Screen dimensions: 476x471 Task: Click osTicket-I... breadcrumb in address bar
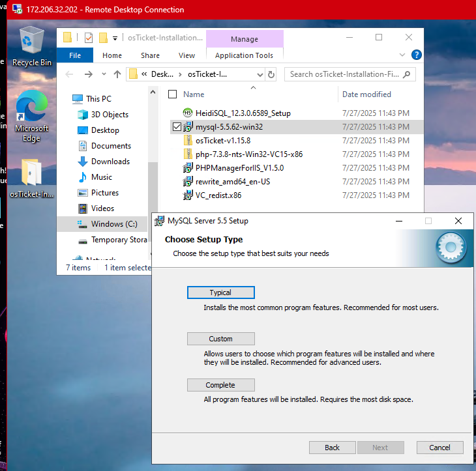coord(207,74)
